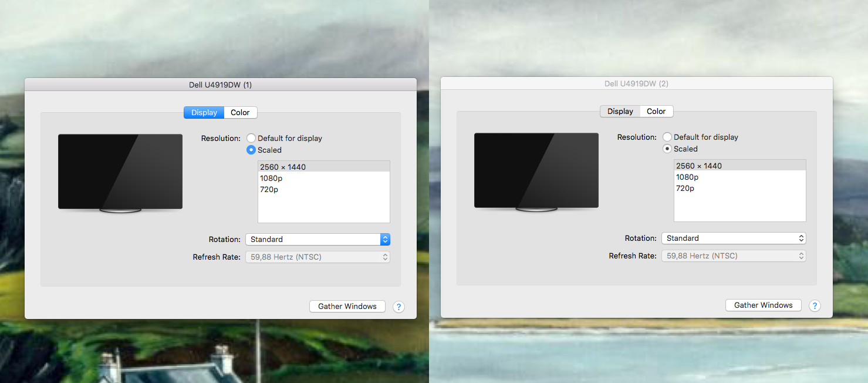Click Dell U4919DW (2) title bar
The width and height of the screenshot is (868, 383).
pos(637,83)
